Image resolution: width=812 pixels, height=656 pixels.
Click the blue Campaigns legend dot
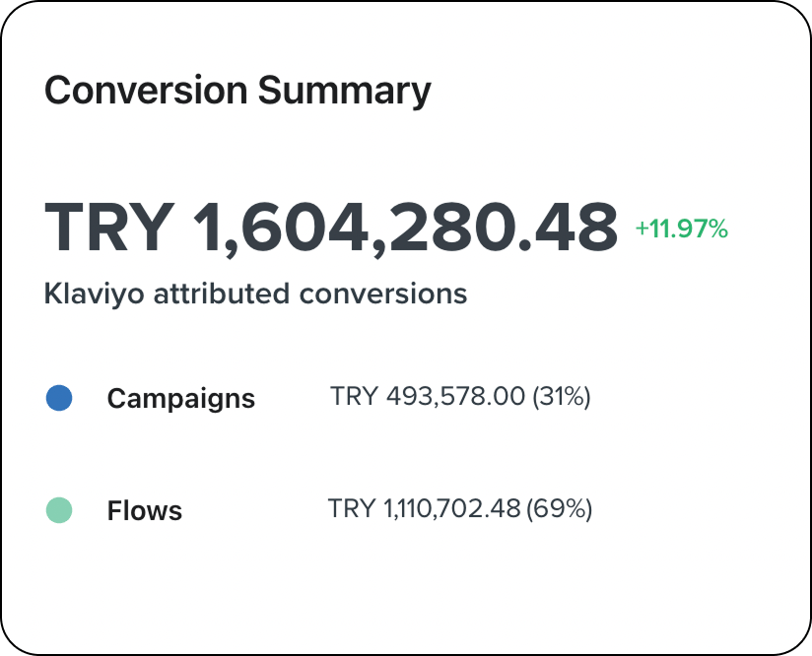59,398
